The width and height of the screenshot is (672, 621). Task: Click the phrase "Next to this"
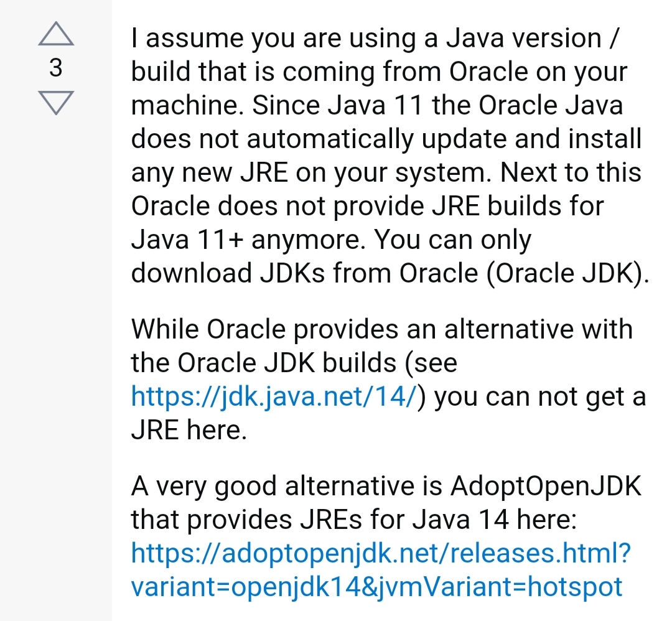point(571,172)
